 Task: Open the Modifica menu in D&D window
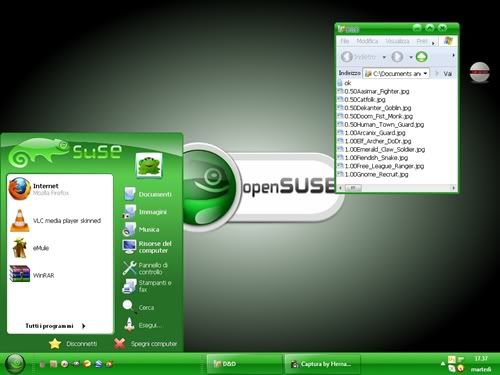(367, 41)
